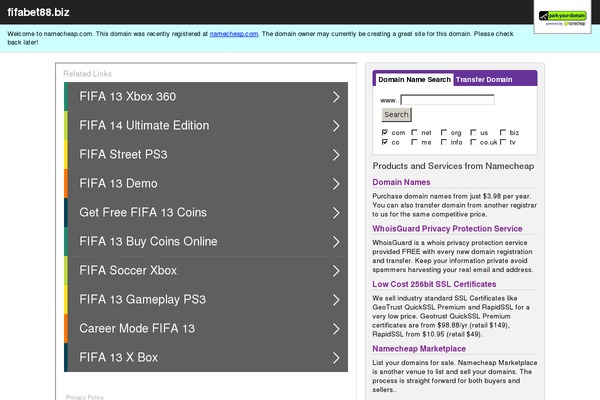Click the arrow next to FIFA 13 Demo

336,184
